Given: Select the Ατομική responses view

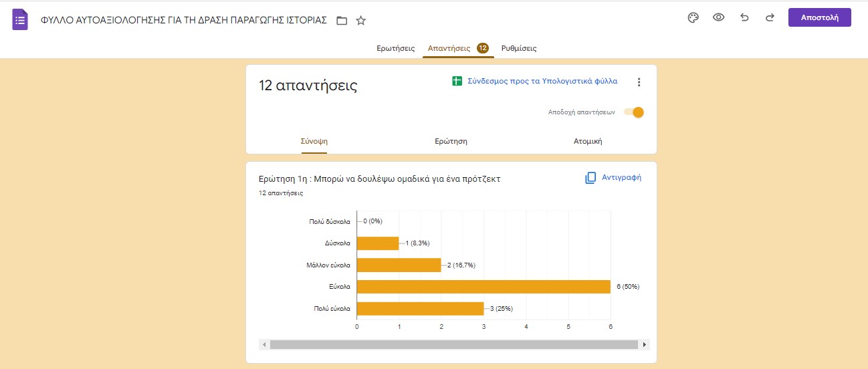Looking at the screenshot, I should click(588, 142).
